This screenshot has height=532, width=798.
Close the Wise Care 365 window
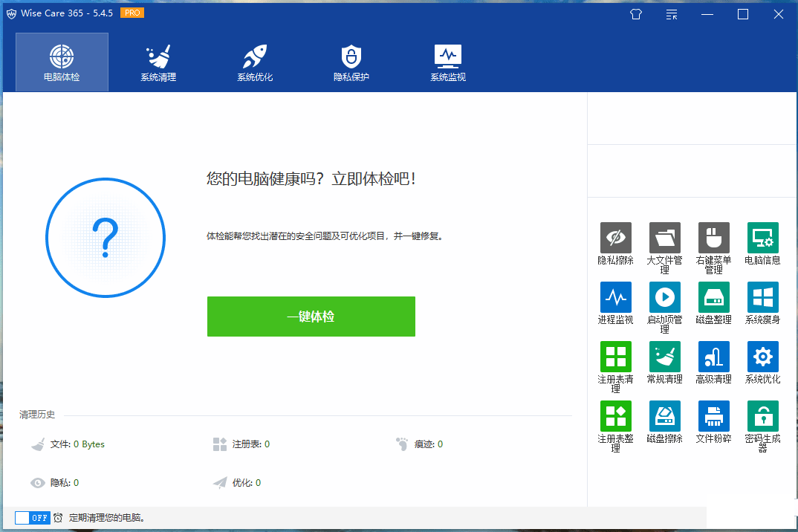[778, 14]
